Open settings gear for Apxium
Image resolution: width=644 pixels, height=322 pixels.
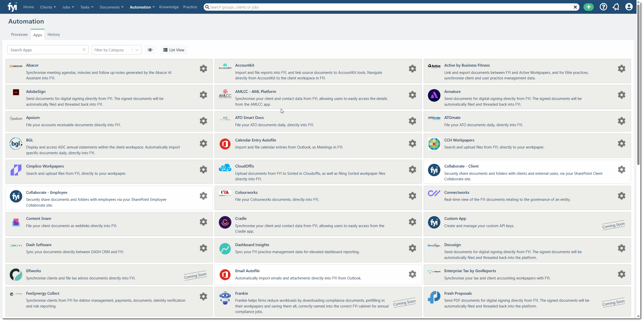203,121
